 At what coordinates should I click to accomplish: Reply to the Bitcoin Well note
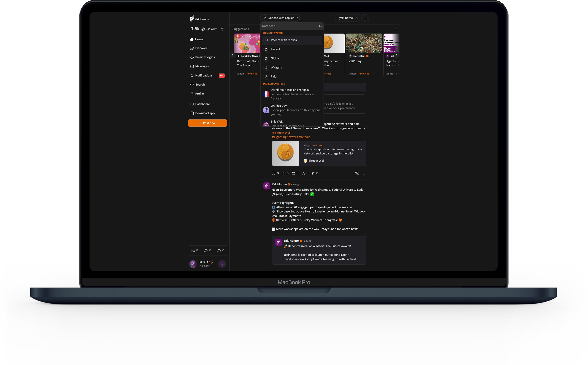[x=274, y=173]
